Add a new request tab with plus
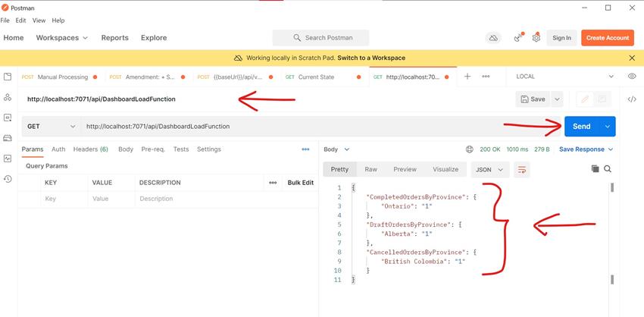644x317 pixels. tap(467, 77)
